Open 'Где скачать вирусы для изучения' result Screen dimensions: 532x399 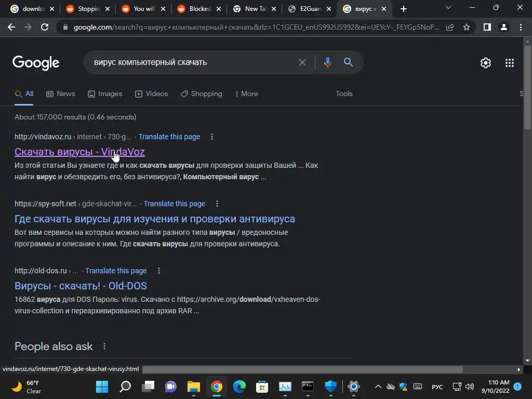155,219
